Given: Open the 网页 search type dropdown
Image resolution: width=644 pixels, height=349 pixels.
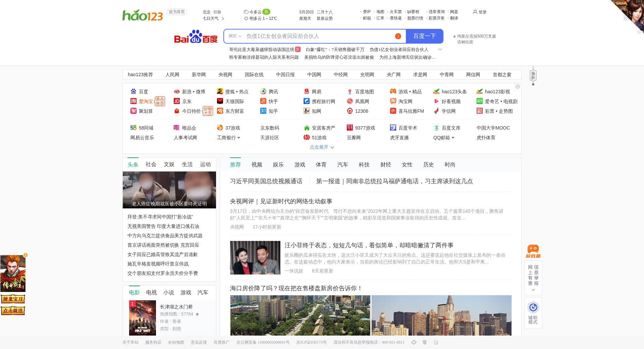Looking at the screenshot, I should 235,36.
